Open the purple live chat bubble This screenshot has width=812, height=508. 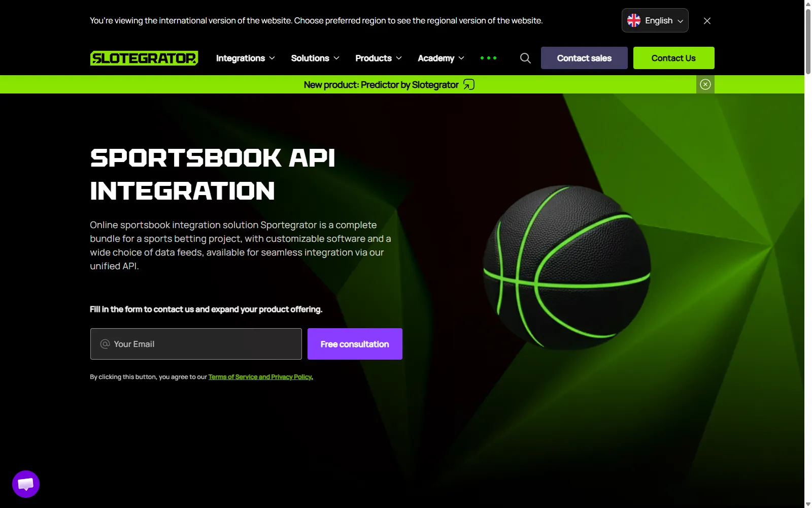(x=26, y=484)
